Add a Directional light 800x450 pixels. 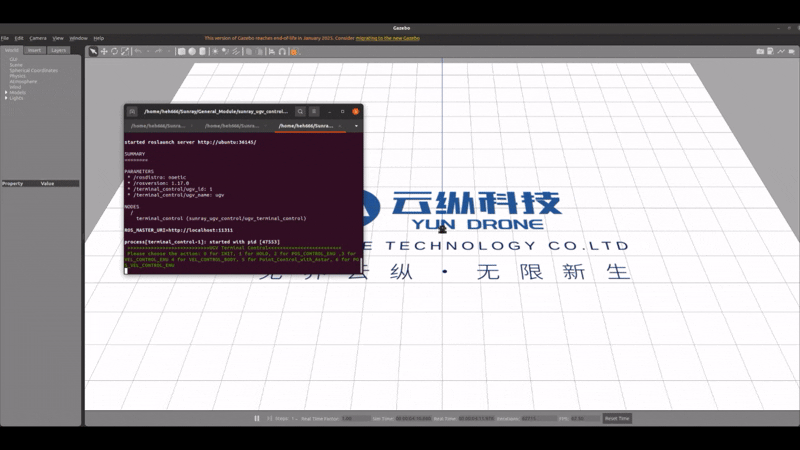[x=236, y=52]
